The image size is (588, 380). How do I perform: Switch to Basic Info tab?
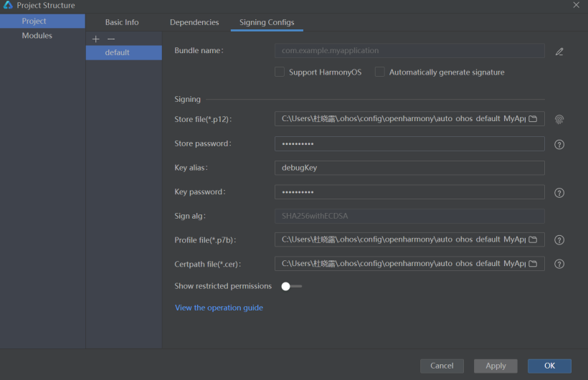click(x=122, y=22)
